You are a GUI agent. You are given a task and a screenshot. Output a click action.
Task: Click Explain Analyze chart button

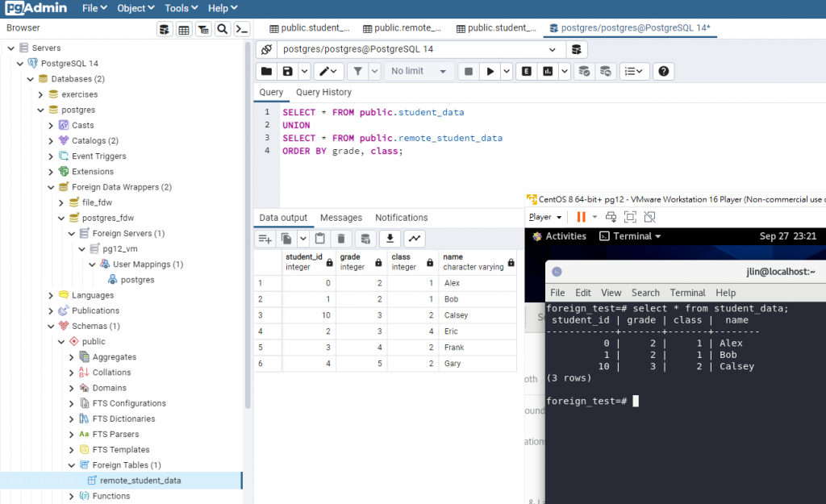[548, 71]
